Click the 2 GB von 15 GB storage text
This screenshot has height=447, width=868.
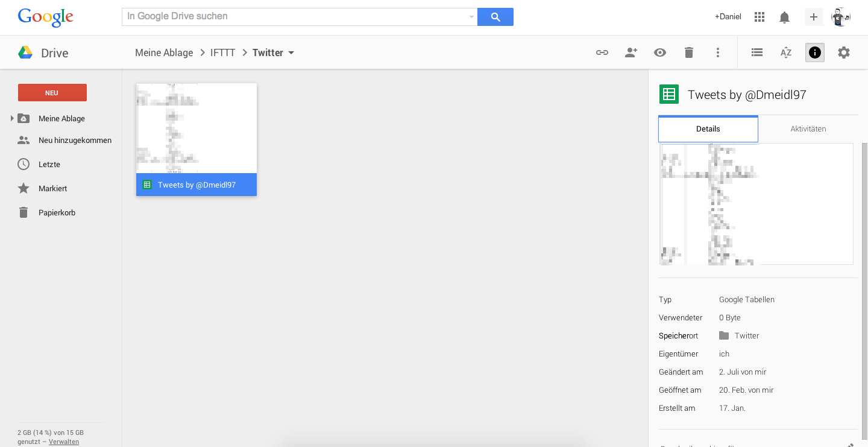coord(51,433)
